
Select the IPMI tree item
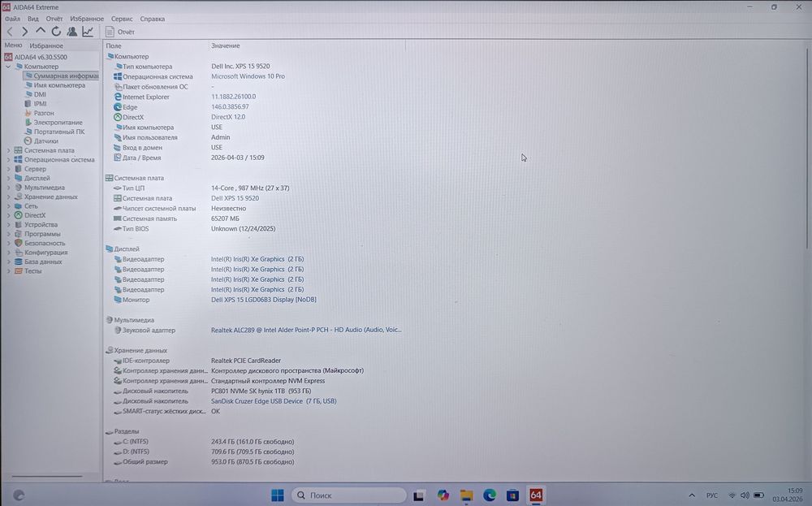pyautogui.click(x=36, y=104)
